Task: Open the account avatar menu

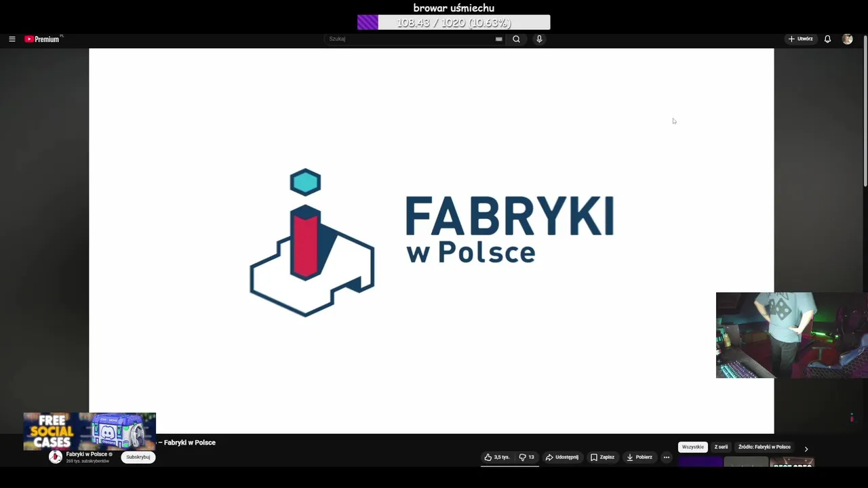Action: point(847,39)
